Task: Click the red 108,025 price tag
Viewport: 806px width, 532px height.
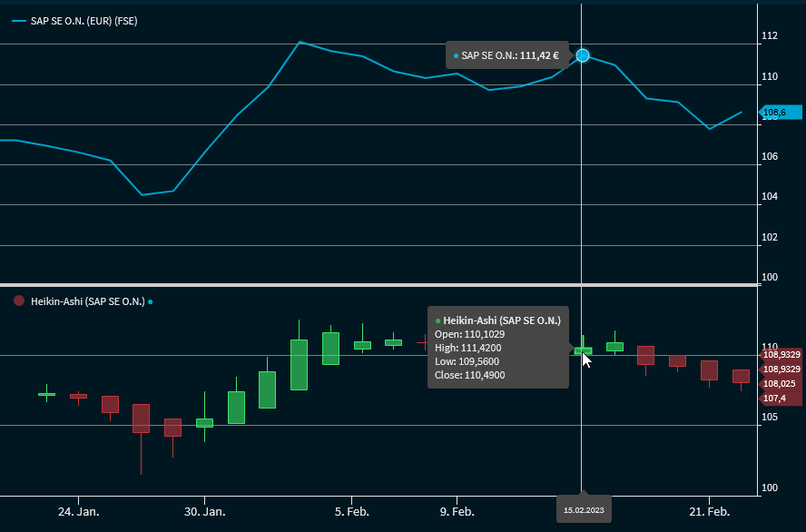Action: (781, 384)
